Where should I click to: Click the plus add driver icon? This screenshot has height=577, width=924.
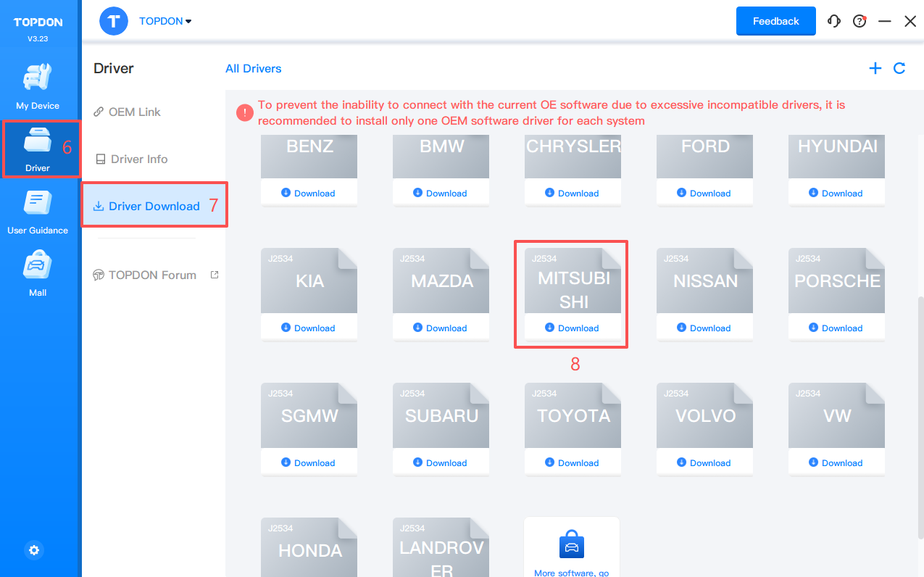coord(875,68)
